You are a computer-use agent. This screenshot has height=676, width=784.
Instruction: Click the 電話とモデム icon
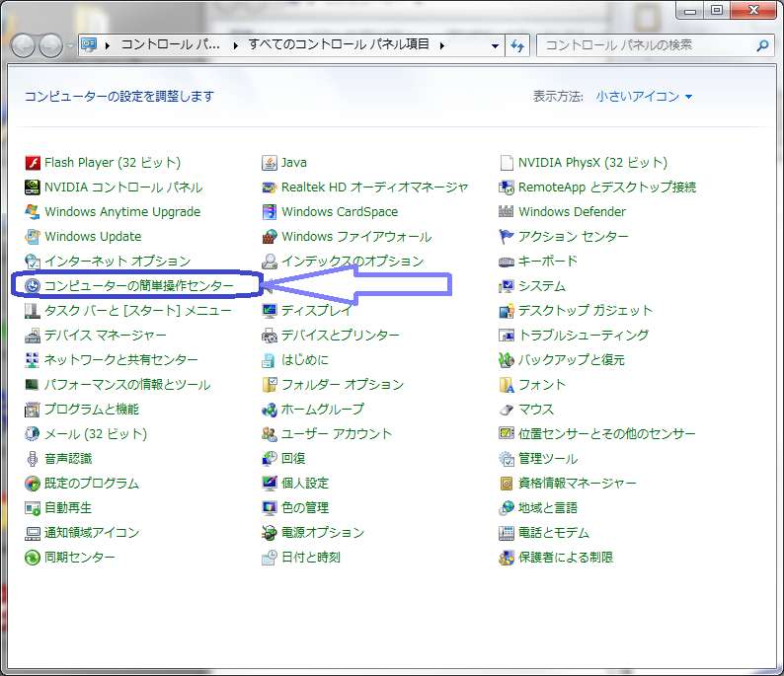[x=506, y=533]
